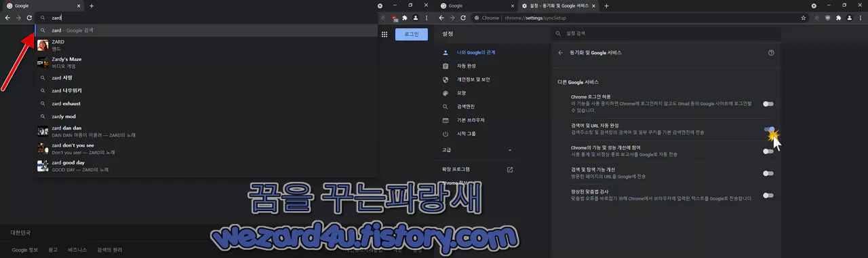
Task: Close the 설정 settings tab
Action: [x=593, y=5]
